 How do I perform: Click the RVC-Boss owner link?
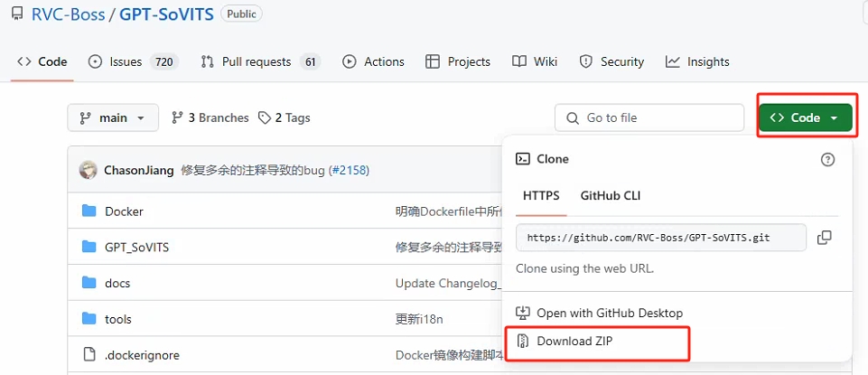pyautogui.click(x=68, y=14)
